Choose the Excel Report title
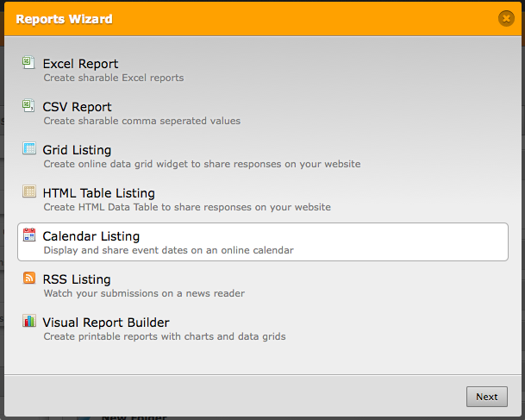Image resolution: width=525 pixels, height=420 pixels. pyautogui.click(x=80, y=64)
